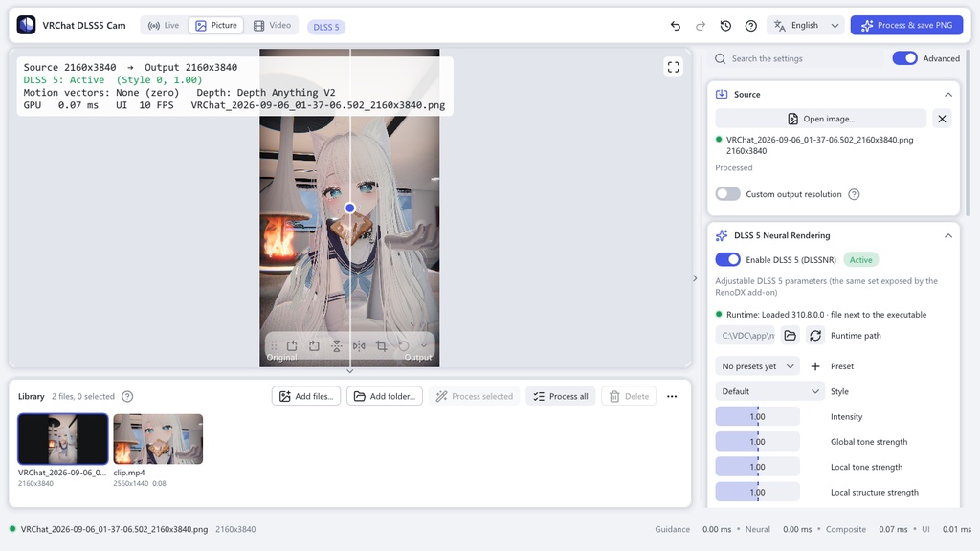Image resolution: width=980 pixels, height=551 pixels.
Task: Click the DLSS 5 sparkle section icon
Action: (722, 235)
